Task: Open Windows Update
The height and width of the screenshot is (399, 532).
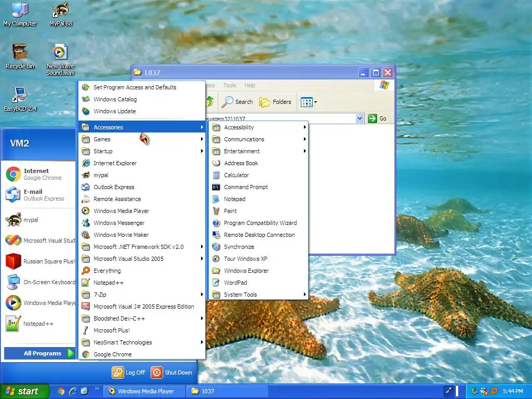Action: click(142, 111)
